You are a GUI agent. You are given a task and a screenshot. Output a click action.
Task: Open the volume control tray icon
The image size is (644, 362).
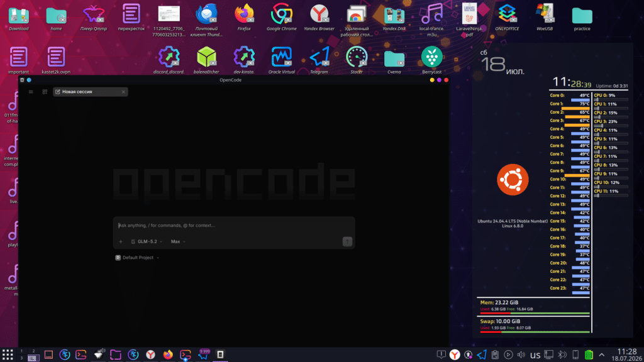[521, 354]
